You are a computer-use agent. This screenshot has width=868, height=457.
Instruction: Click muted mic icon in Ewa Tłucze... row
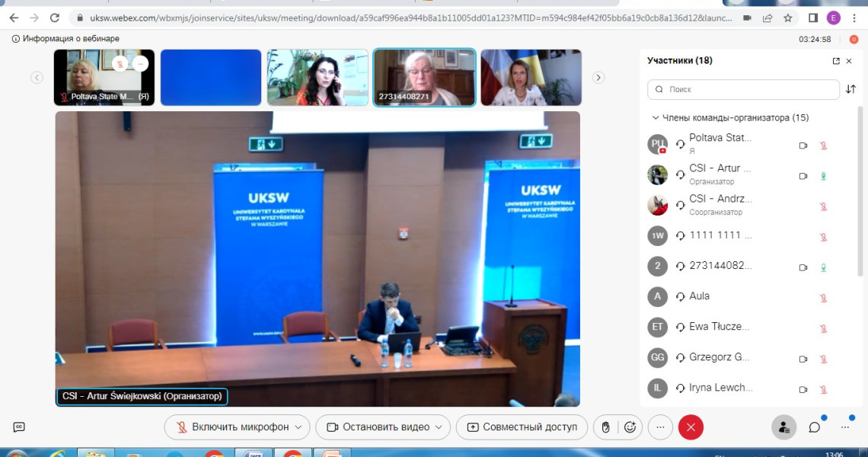click(824, 328)
